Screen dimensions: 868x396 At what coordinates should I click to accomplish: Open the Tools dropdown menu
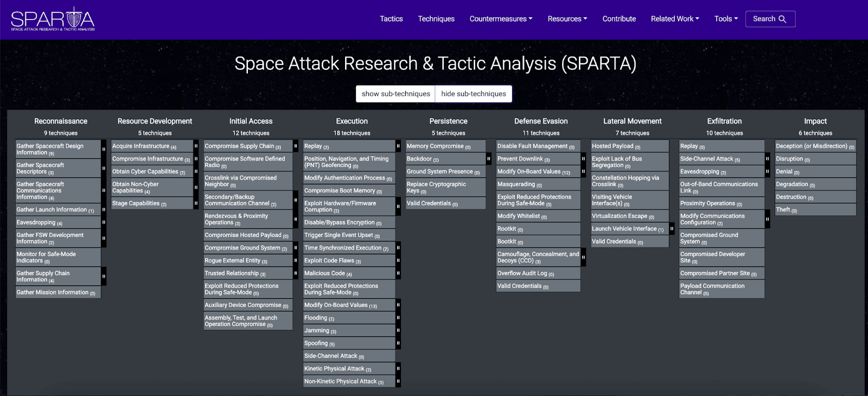[x=726, y=19]
